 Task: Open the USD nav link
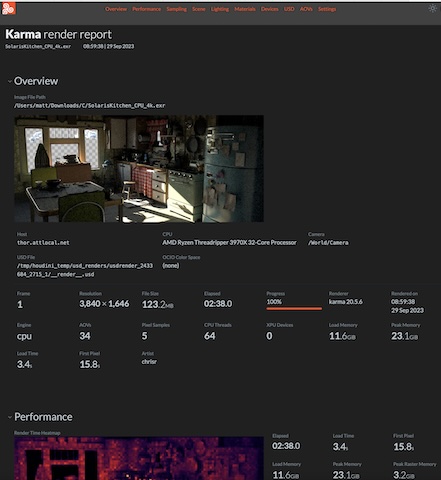coord(289,9)
